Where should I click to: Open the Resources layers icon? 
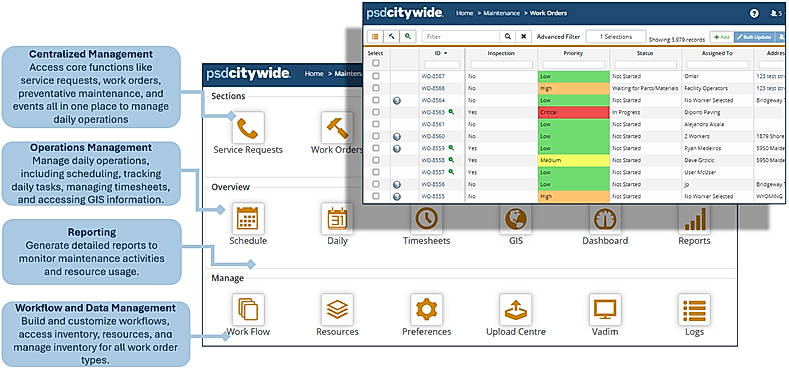click(337, 310)
